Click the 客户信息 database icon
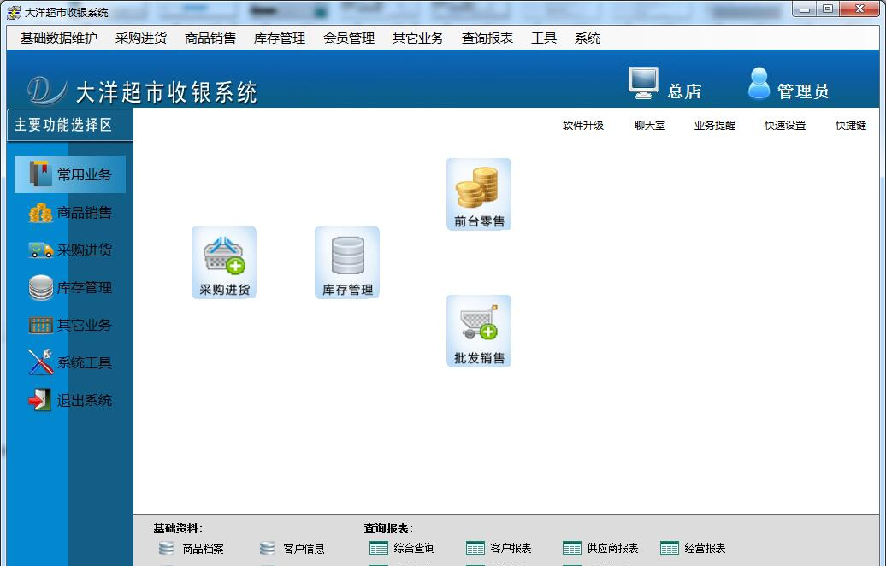The image size is (886, 588). click(267, 548)
